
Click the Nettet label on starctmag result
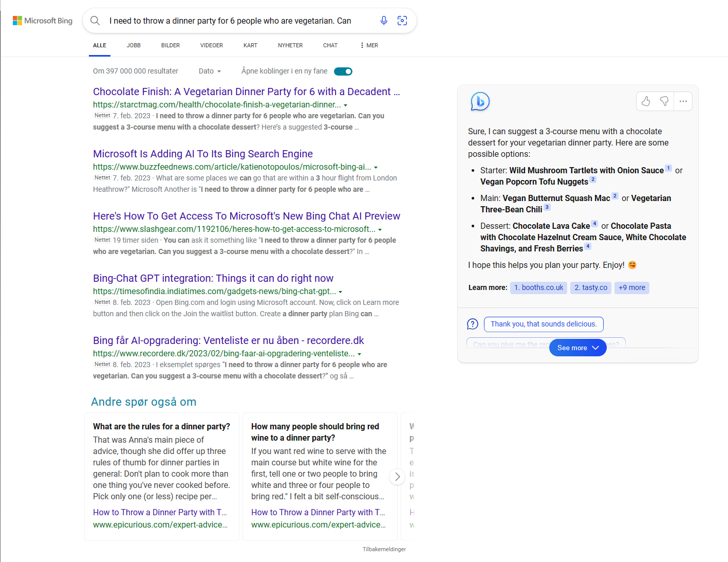(102, 116)
